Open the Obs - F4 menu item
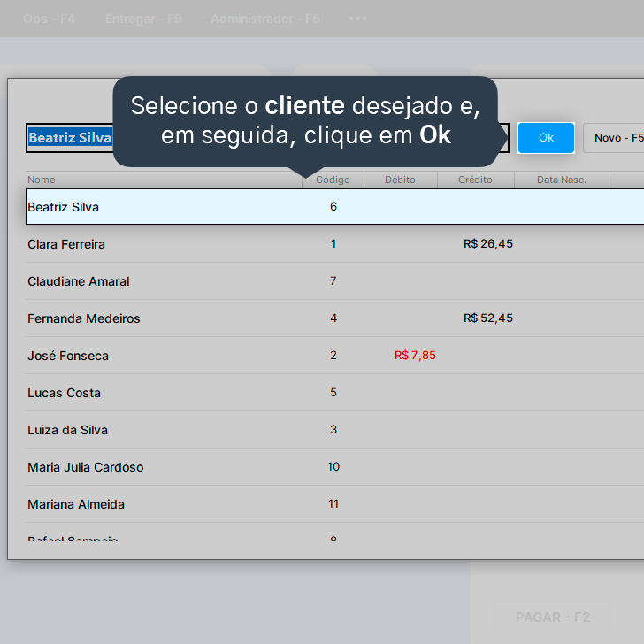 click(x=49, y=19)
